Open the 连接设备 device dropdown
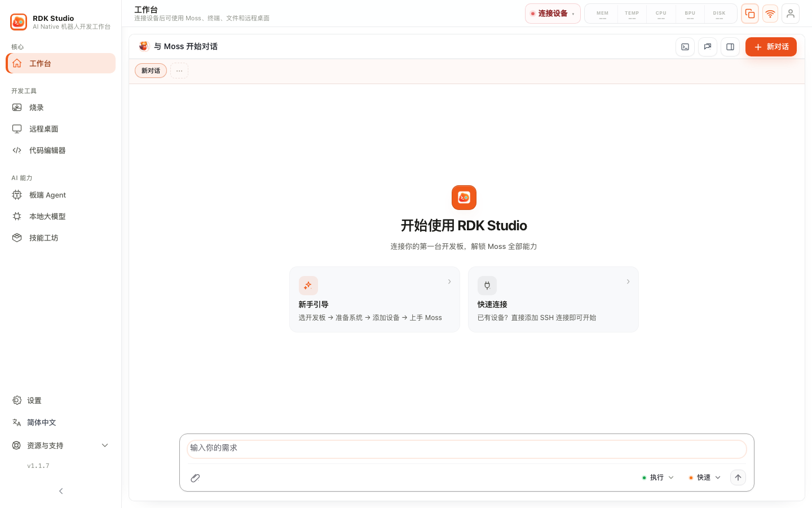812x508 pixels. (553, 14)
